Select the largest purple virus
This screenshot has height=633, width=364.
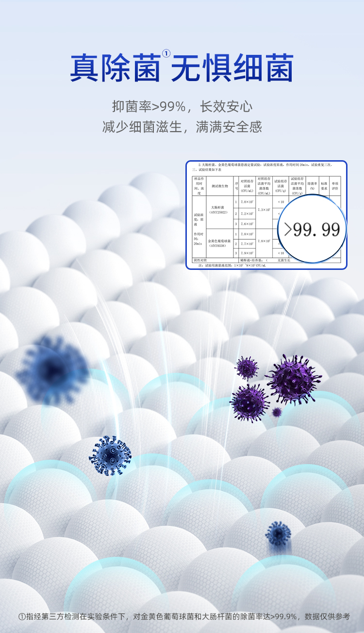[x=292, y=379]
